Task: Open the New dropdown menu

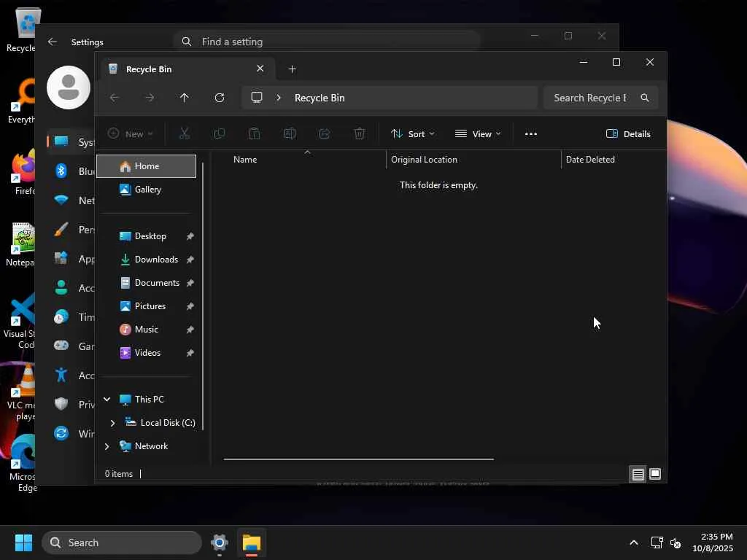Action: (x=130, y=134)
